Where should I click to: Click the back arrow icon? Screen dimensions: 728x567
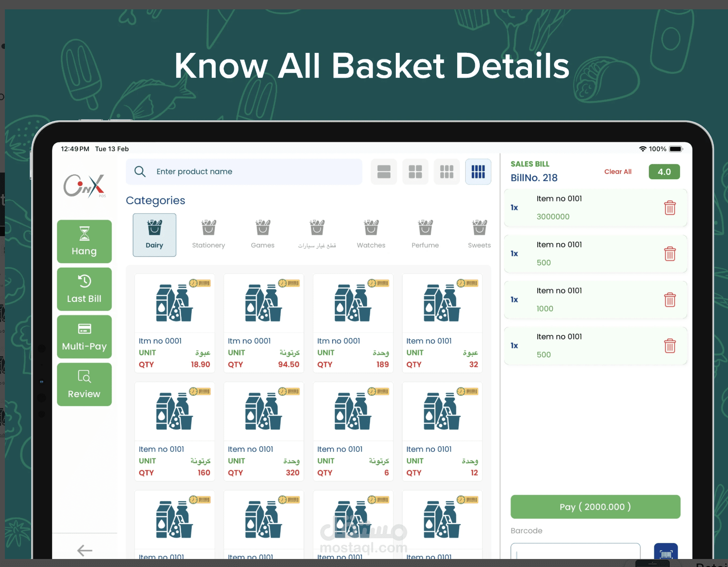84,551
